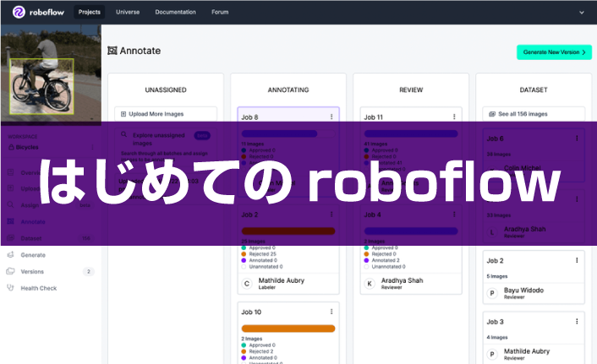Open the Job 4 kebab menu

pos(454,215)
